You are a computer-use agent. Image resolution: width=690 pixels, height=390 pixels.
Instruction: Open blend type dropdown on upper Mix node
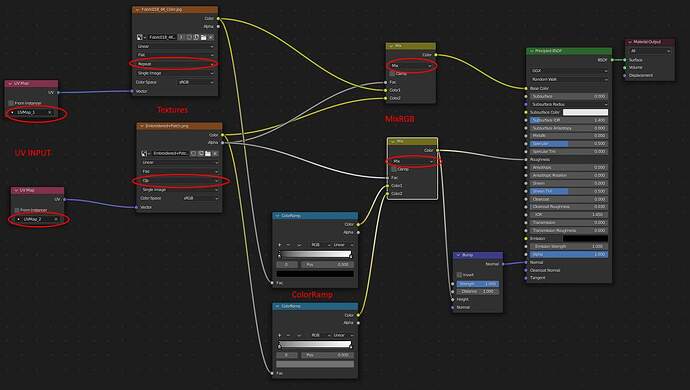411,66
